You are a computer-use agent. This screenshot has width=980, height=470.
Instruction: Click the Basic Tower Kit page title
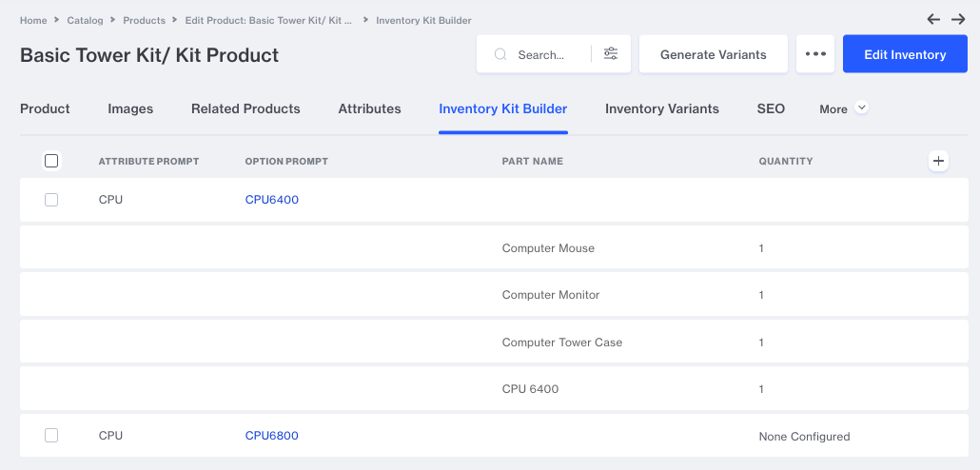coord(149,55)
